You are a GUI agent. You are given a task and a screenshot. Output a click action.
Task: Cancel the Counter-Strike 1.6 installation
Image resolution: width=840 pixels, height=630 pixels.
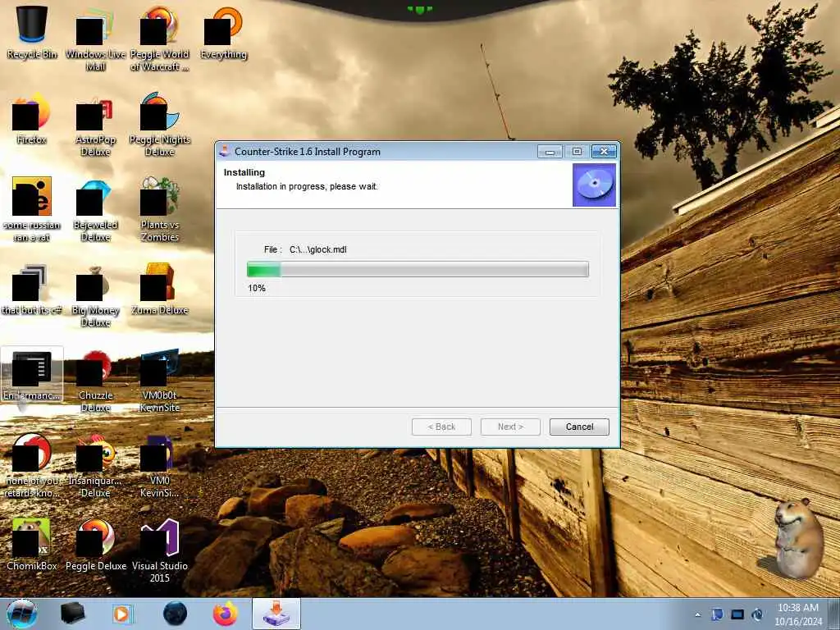[579, 427]
